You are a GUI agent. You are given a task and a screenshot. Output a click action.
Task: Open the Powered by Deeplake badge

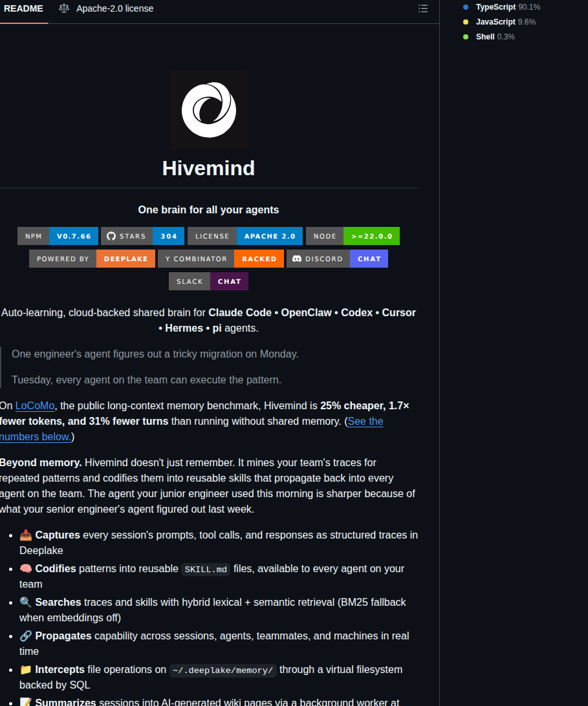click(92, 259)
